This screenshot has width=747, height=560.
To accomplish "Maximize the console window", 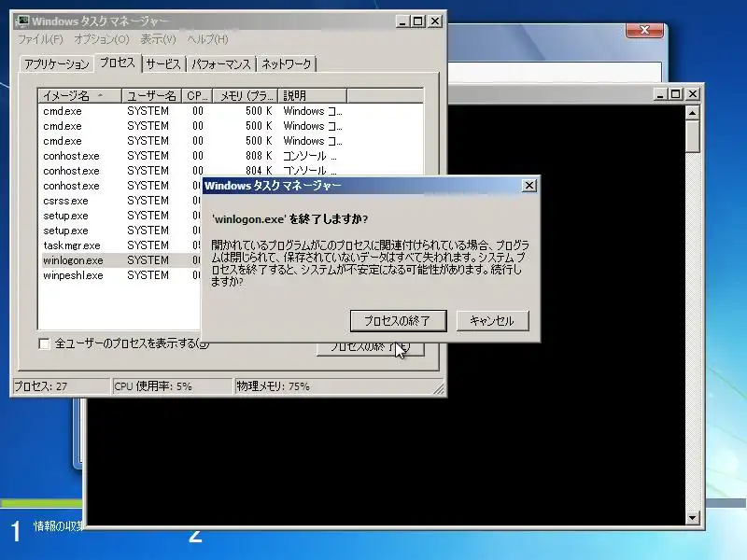I will pos(676,94).
